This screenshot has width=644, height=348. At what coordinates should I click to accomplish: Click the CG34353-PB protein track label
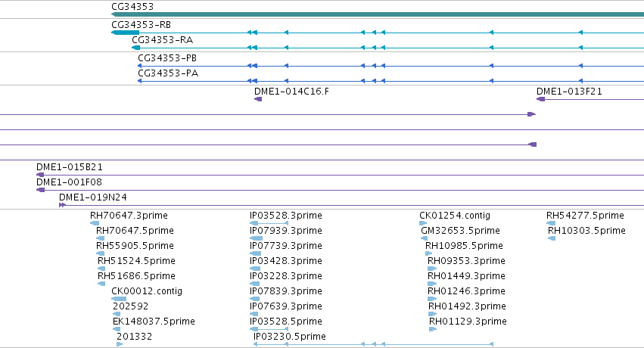(167, 57)
